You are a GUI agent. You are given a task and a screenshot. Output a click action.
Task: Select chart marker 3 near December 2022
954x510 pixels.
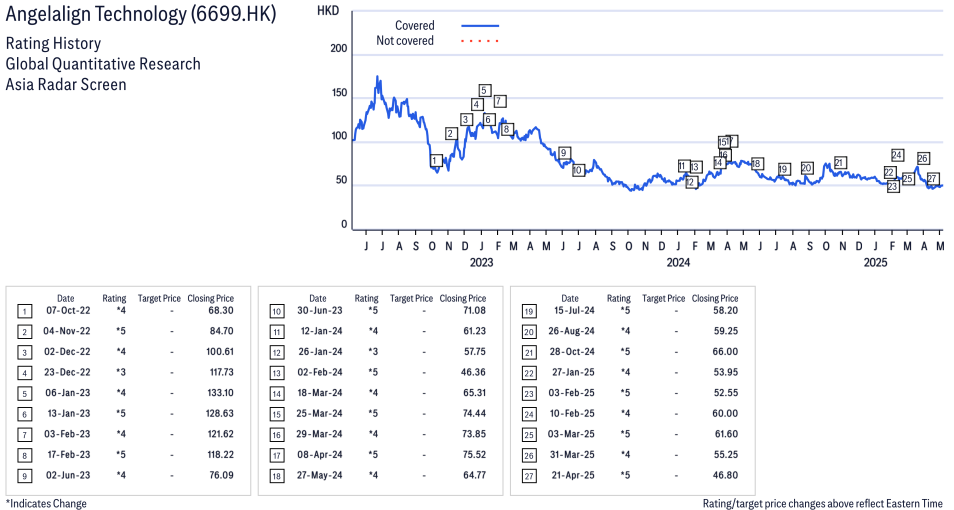pos(466,119)
